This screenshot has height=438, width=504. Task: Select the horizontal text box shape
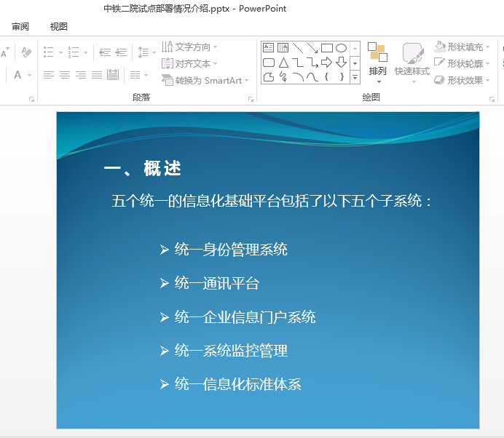tap(269, 48)
